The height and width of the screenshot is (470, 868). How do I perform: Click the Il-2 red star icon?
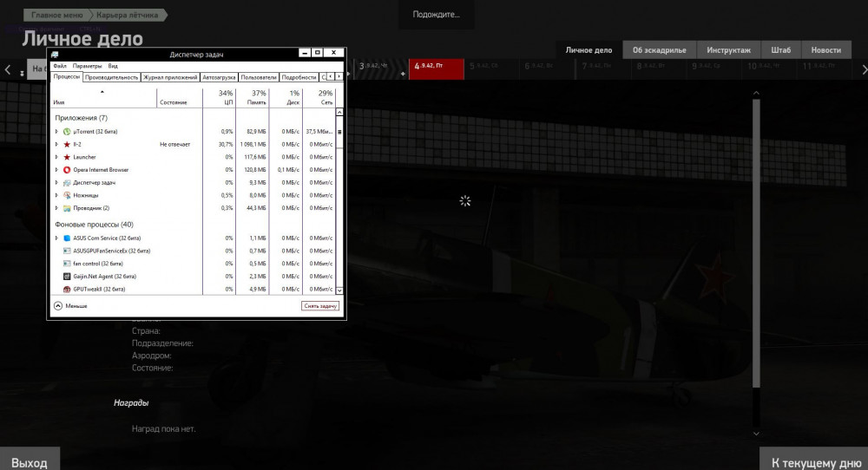pos(67,144)
